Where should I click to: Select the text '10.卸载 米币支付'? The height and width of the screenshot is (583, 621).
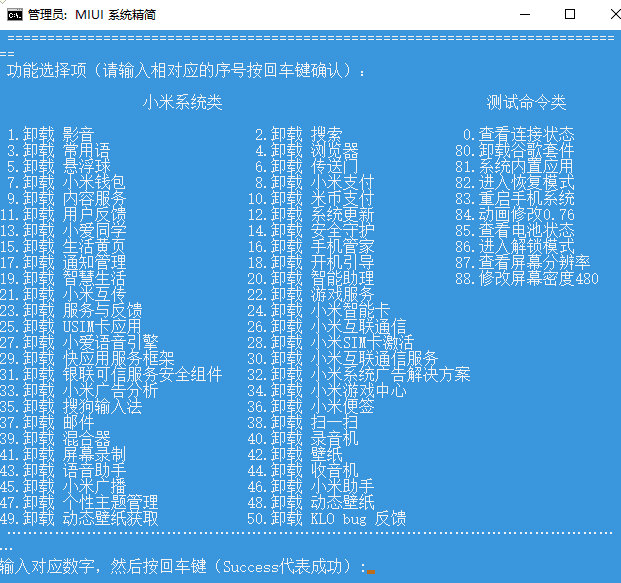(x=311, y=198)
